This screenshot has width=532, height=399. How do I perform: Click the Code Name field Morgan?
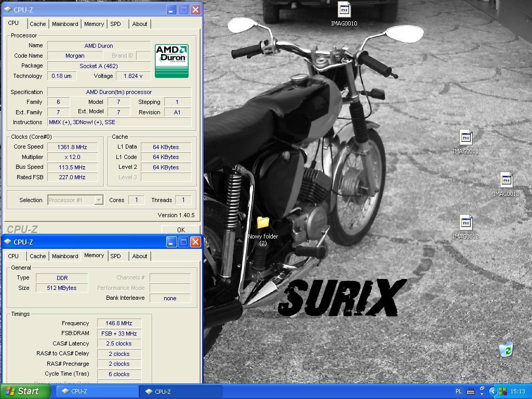click(x=75, y=56)
